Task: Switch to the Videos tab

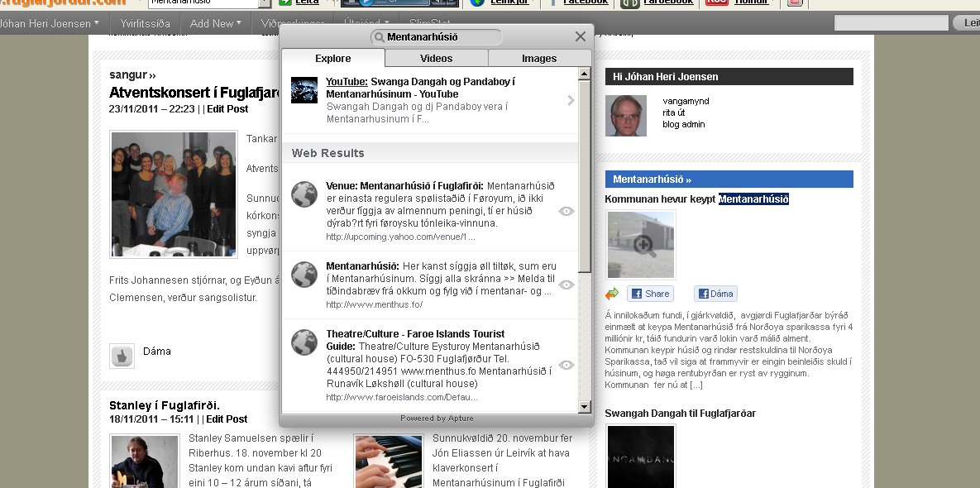Action: pyautogui.click(x=437, y=58)
